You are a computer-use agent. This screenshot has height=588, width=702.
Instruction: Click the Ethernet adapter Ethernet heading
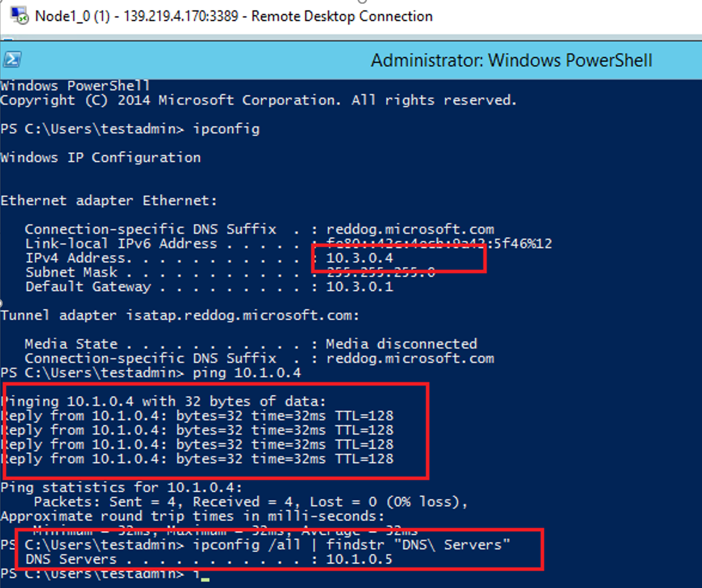(x=109, y=201)
